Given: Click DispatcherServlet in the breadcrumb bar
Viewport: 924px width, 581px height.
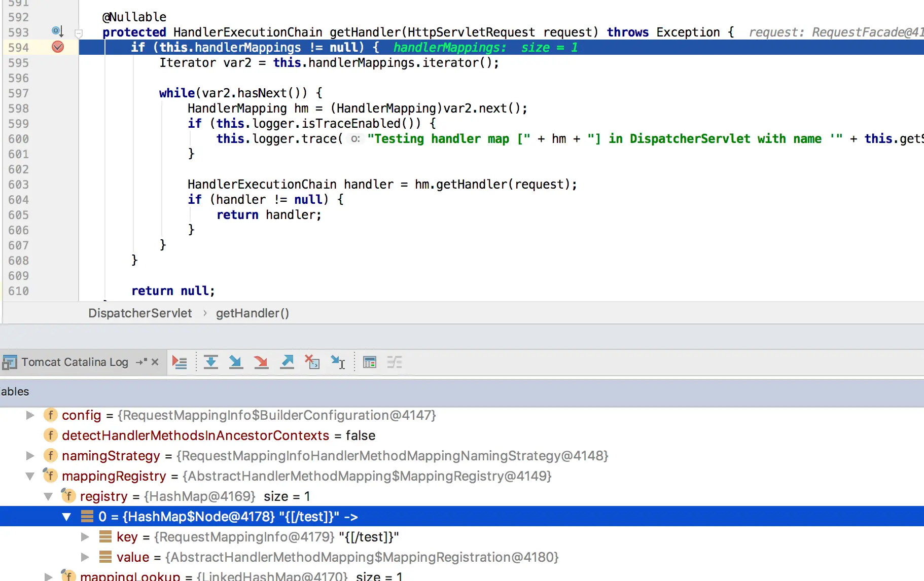Looking at the screenshot, I should 140,313.
